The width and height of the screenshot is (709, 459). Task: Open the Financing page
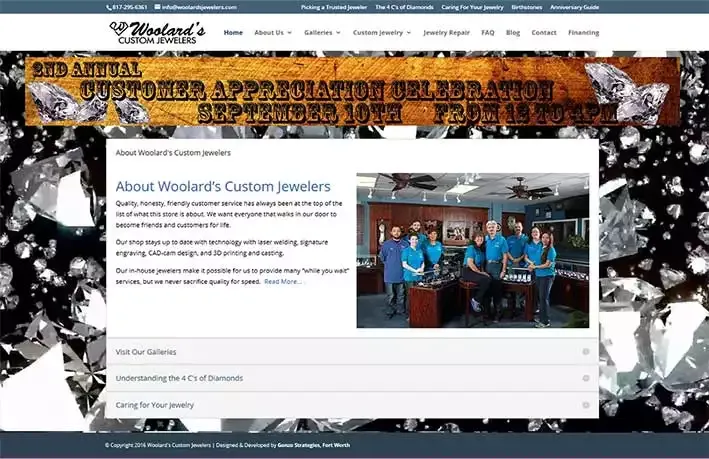click(583, 33)
